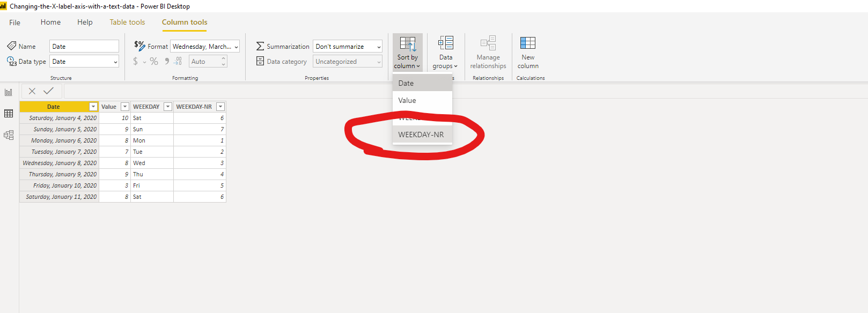Viewport: 868px width, 313px height.
Task: Click the Power BI app logo
Action: coord(3,6)
